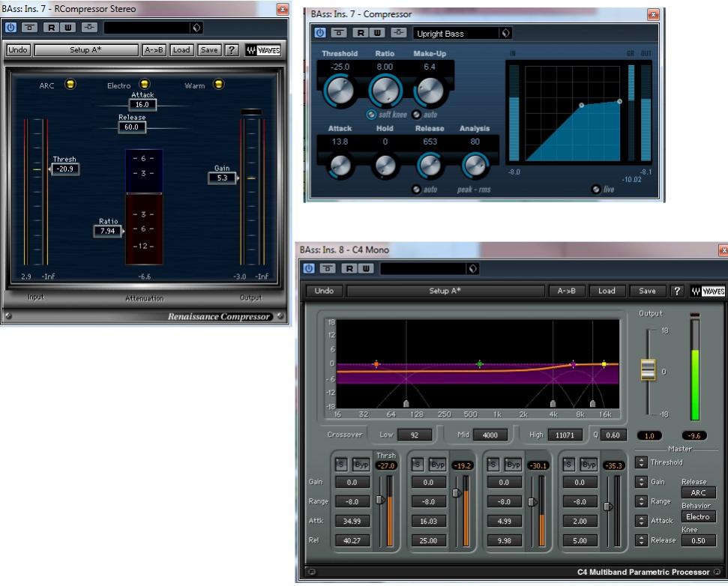728x586 pixels.
Task: Click master Range stepper in C4
Action: tap(641, 501)
